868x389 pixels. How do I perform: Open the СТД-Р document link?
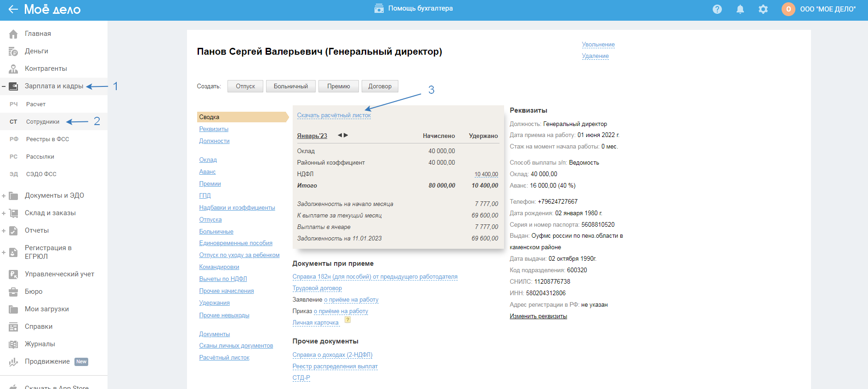(x=301, y=378)
